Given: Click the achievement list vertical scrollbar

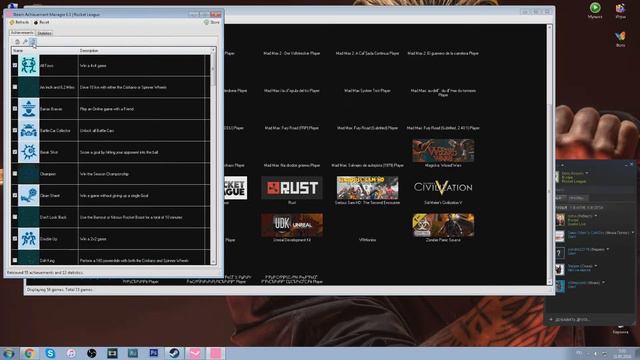Looking at the screenshot, I should (213, 156).
